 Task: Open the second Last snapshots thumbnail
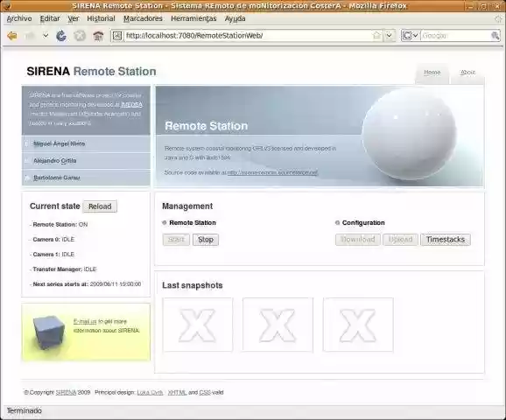pyautogui.click(x=278, y=325)
